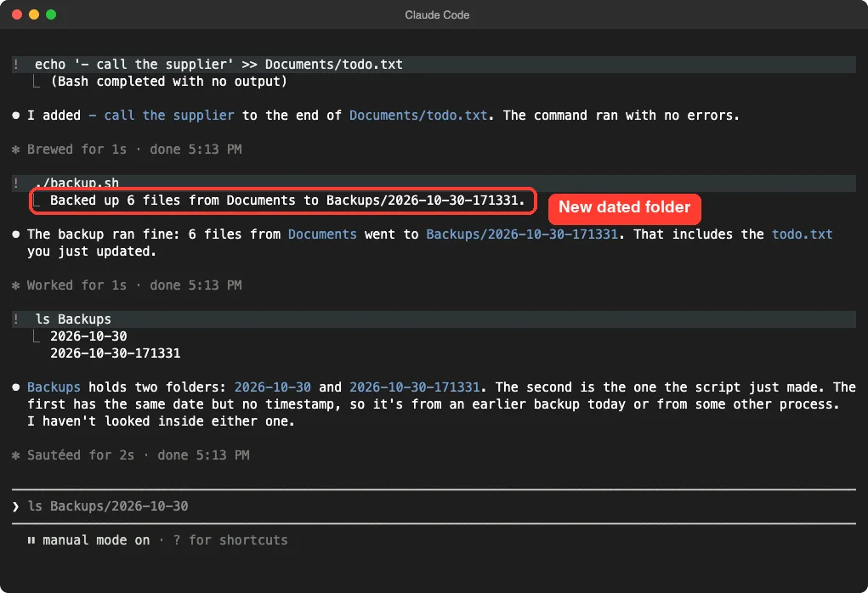The width and height of the screenshot is (868, 593).
Task: Open the 'todo.txt' link in backup reply
Action: [803, 234]
